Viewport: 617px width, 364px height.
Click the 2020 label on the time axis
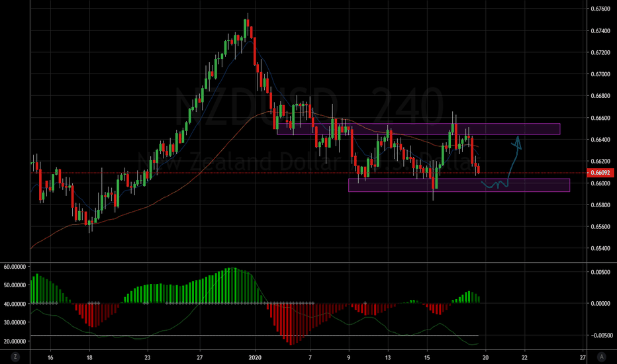tap(254, 356)
